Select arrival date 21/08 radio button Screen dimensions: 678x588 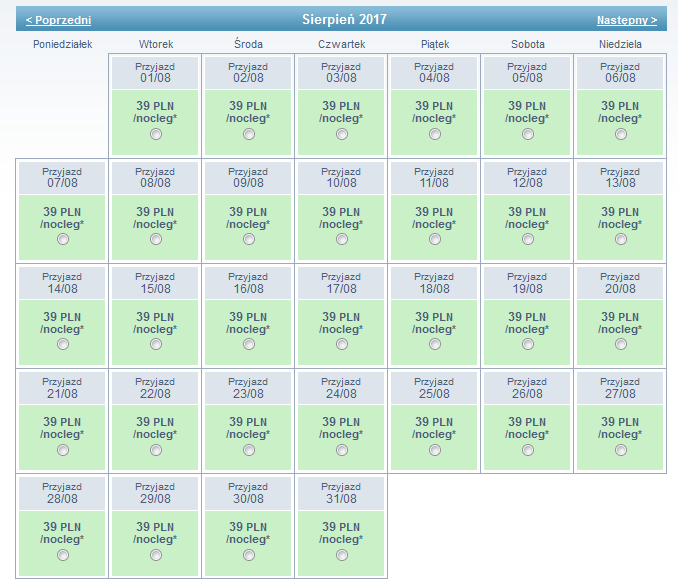[63, 450]
